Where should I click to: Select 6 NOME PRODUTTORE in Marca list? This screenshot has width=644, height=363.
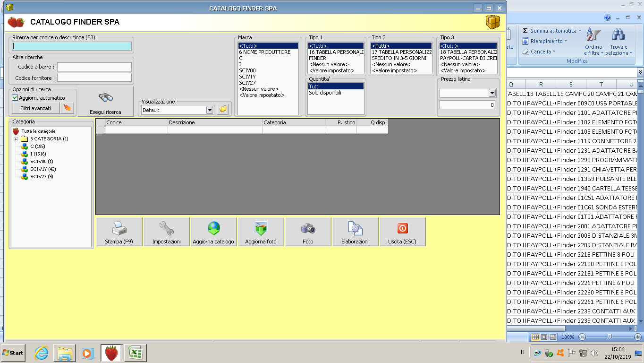(268, 52)
